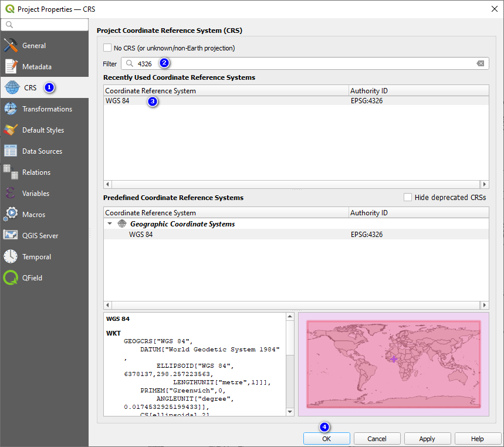The image size is (504, 447).
Task: Open the Relations icon
Action: pos(11,172)
